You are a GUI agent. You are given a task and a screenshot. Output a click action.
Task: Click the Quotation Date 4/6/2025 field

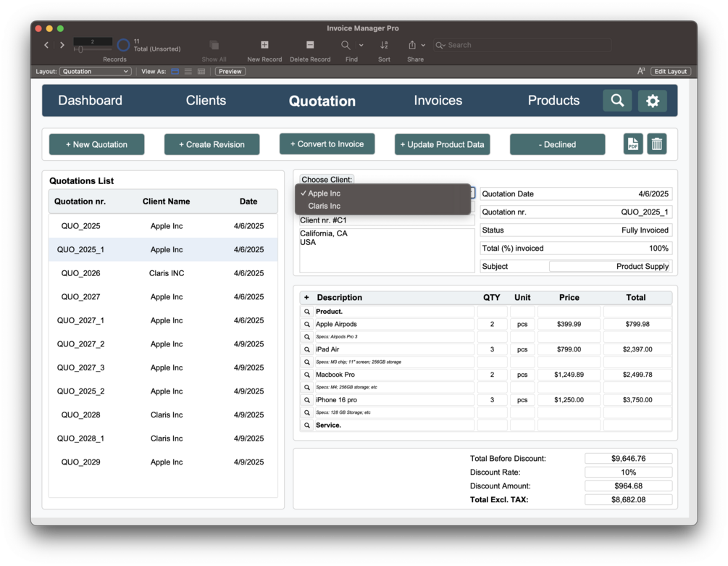[576, 194]
